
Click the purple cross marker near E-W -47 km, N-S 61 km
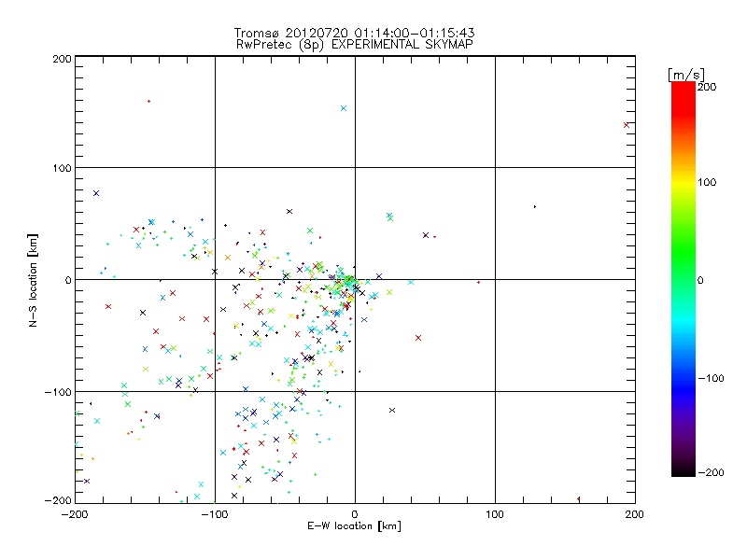pyautogui.click(x=289, y=212)
